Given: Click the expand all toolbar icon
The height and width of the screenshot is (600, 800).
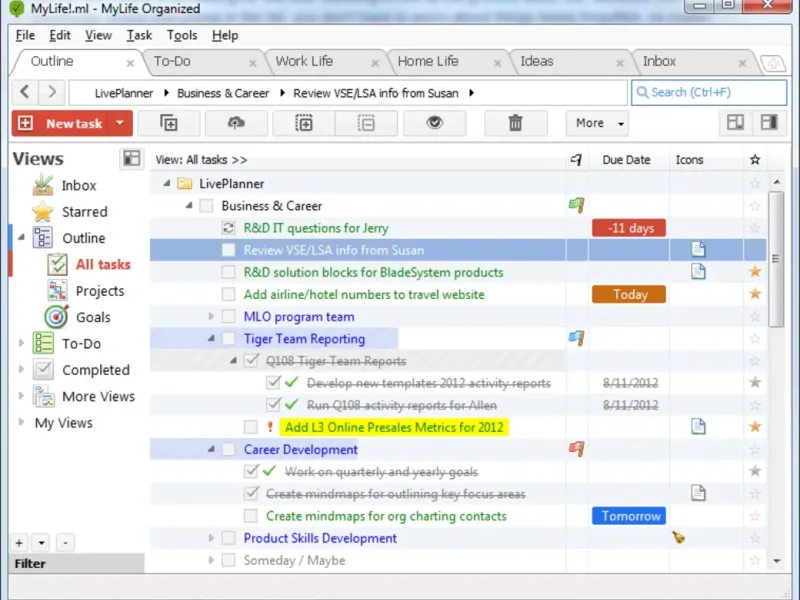Looking at the screenshot, I should 304,123.
